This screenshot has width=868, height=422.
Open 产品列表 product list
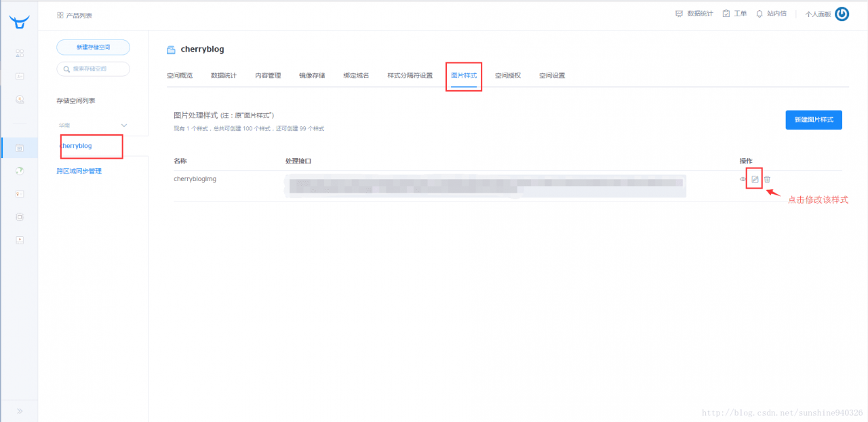[75, 15]
